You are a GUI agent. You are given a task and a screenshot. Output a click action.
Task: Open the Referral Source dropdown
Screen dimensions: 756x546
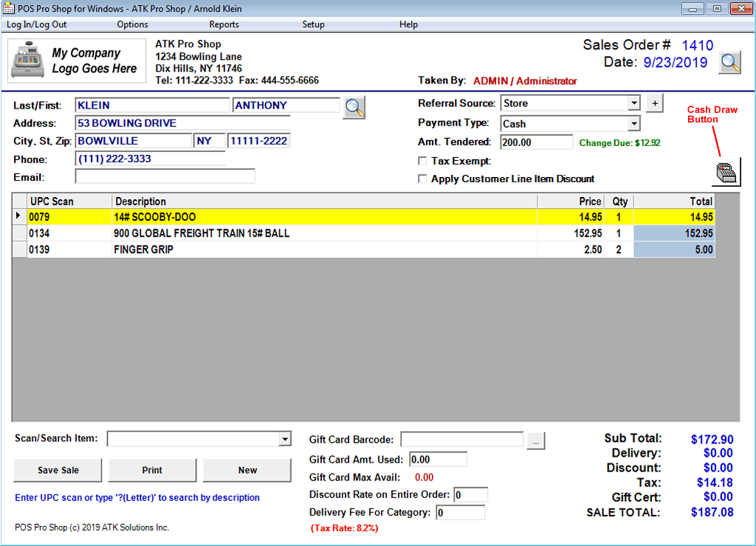(633, 103)
